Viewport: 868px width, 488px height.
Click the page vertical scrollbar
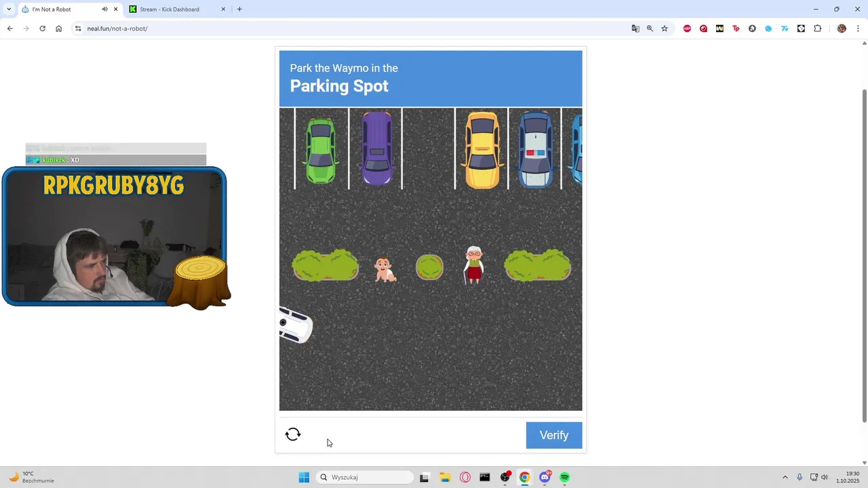click(x=864, y=256)
